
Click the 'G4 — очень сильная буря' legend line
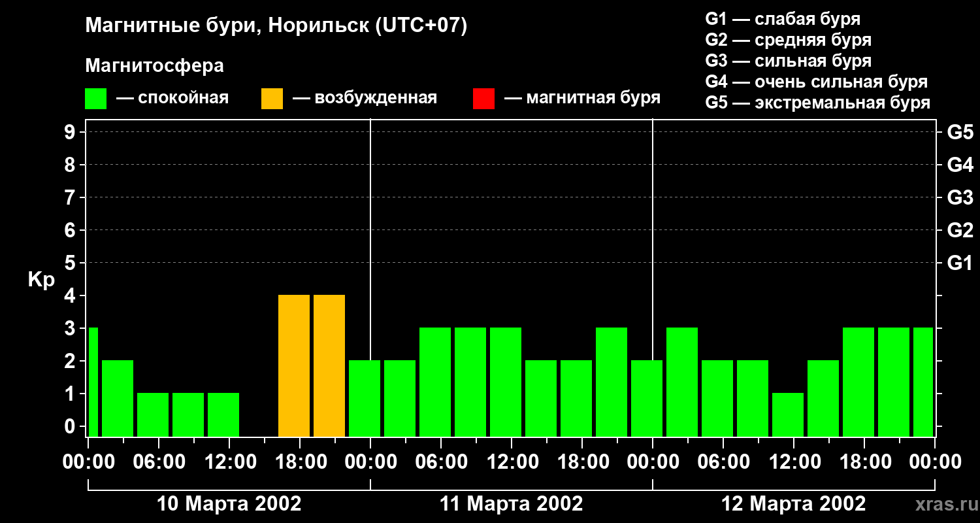pos(817,82)
